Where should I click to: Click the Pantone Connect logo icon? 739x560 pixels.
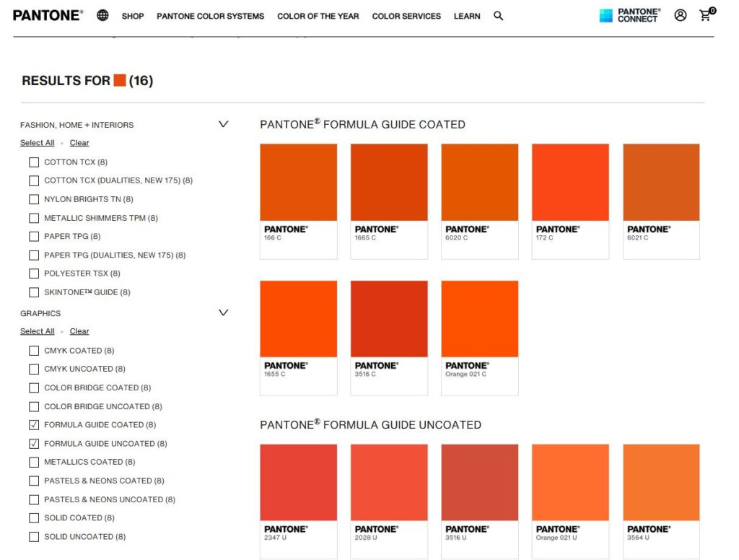pos(605,15)
